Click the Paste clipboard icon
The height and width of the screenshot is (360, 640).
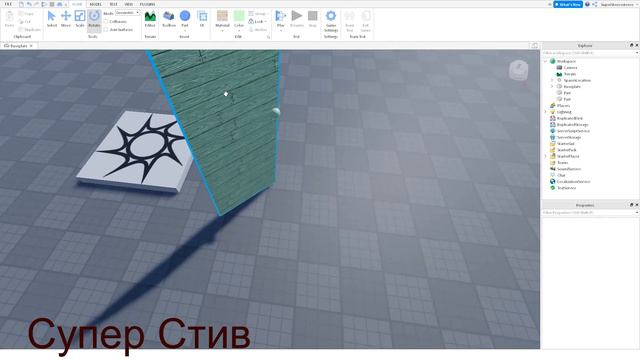[x=9, y=19]
